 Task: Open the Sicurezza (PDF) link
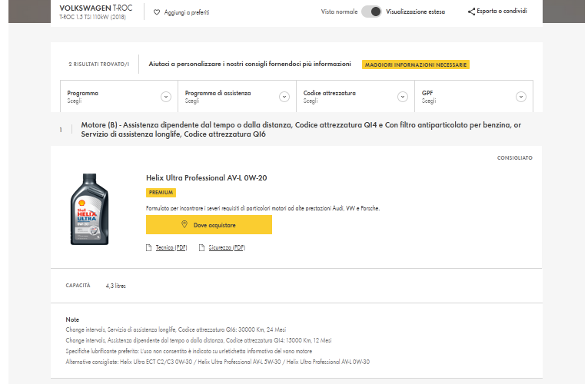pos(227,247)
